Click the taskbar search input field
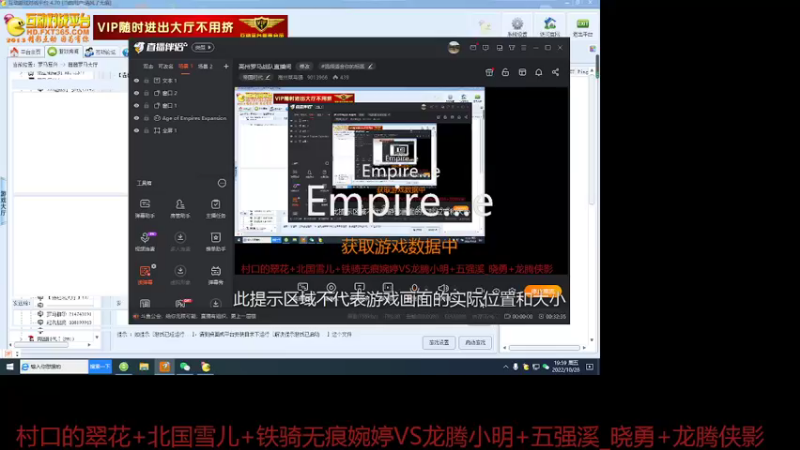Viewport: 800px width, 450px height. click(x=54, y=367)
